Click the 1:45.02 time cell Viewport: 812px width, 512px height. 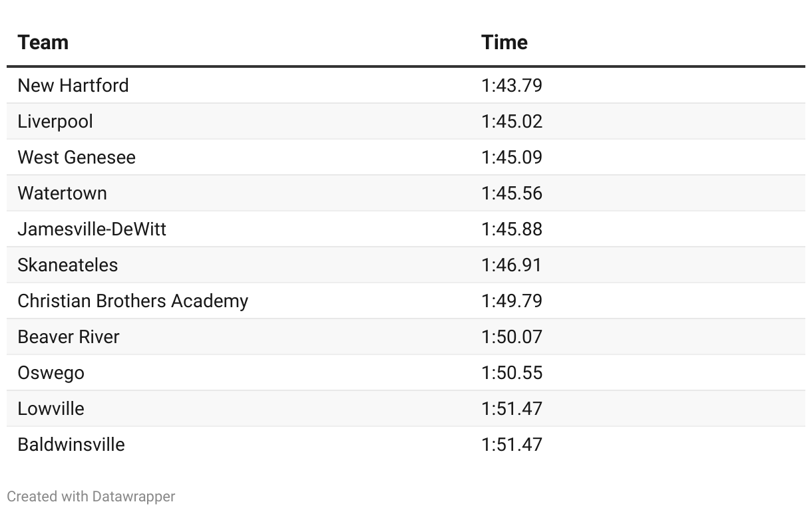tap(511, 122)
